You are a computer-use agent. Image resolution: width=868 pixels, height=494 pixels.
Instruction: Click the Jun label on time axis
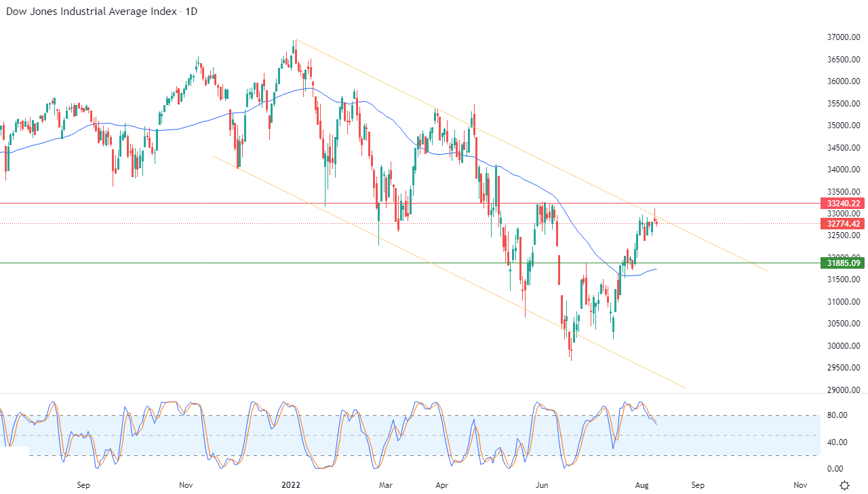click(542, 485)
